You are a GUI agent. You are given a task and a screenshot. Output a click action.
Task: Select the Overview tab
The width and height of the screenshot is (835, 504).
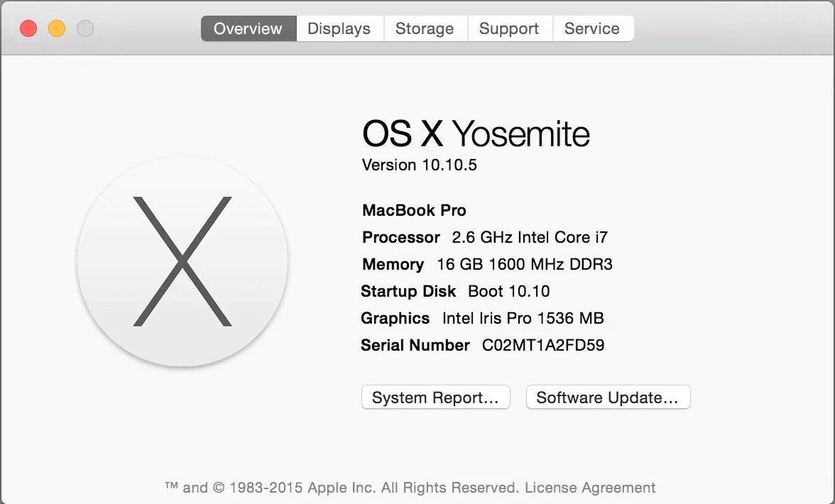pos(248,28)
